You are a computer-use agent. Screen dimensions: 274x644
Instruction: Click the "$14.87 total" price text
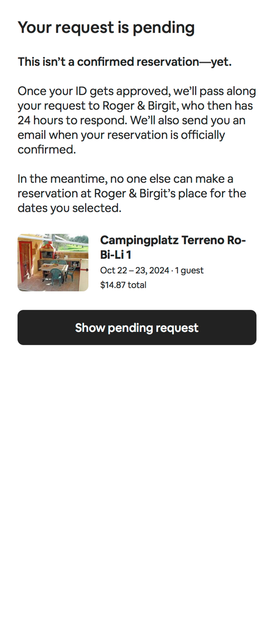pos(123,285)
